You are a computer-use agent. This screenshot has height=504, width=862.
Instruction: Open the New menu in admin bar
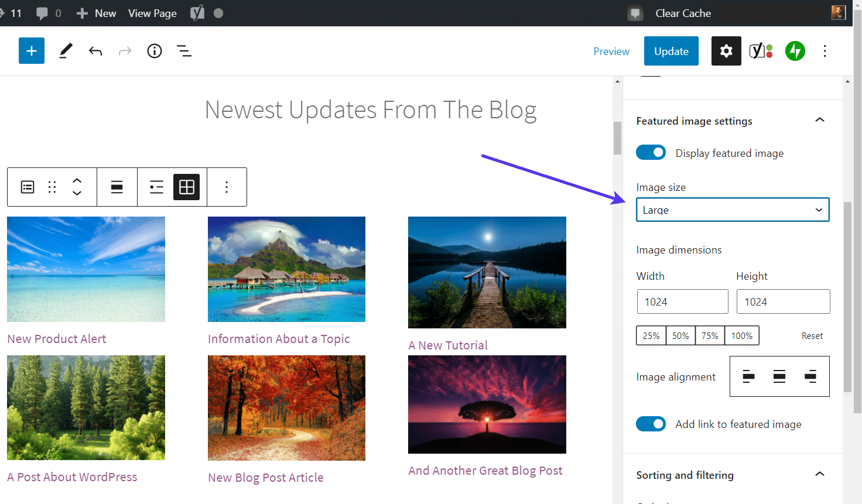[97, 13]
